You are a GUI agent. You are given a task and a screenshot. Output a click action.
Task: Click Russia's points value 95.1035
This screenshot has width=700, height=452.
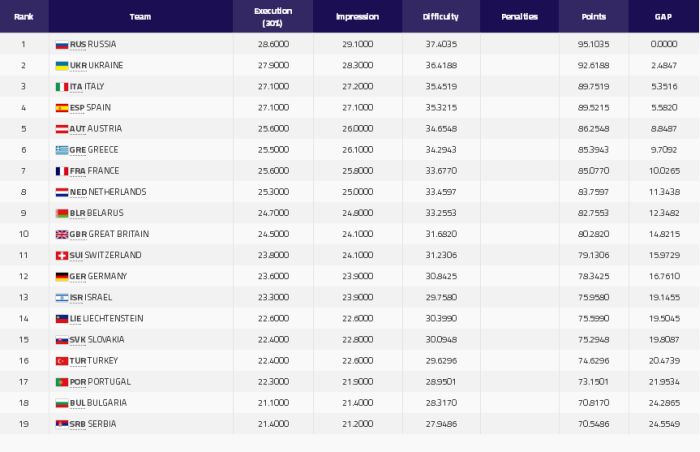[595, 45]
